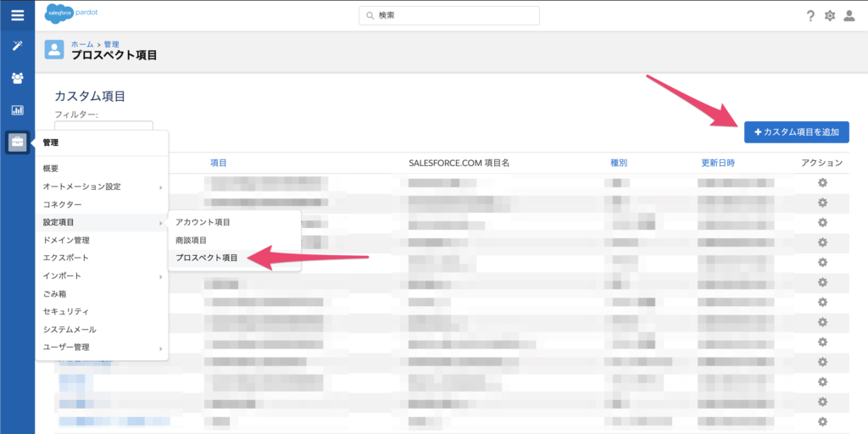
Task: Open the reports chart sidebar icon
Action: [x=17, y=110]
